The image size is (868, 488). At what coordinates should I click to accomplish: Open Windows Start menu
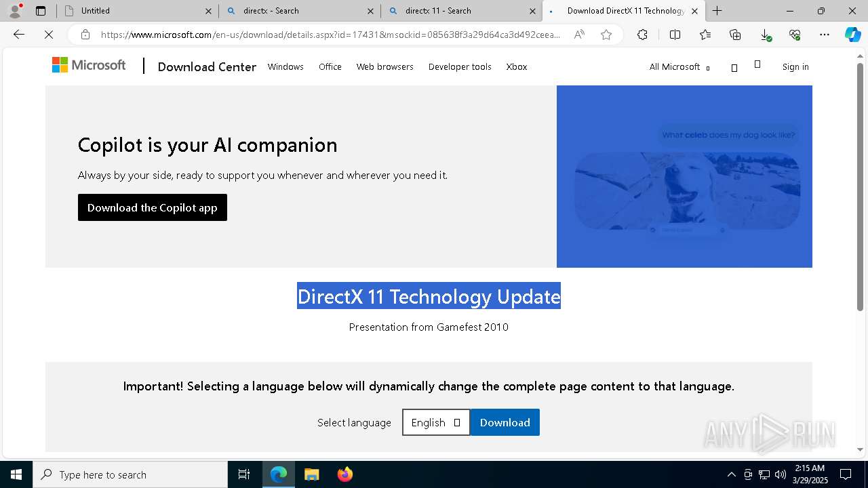tap(16, 474)
